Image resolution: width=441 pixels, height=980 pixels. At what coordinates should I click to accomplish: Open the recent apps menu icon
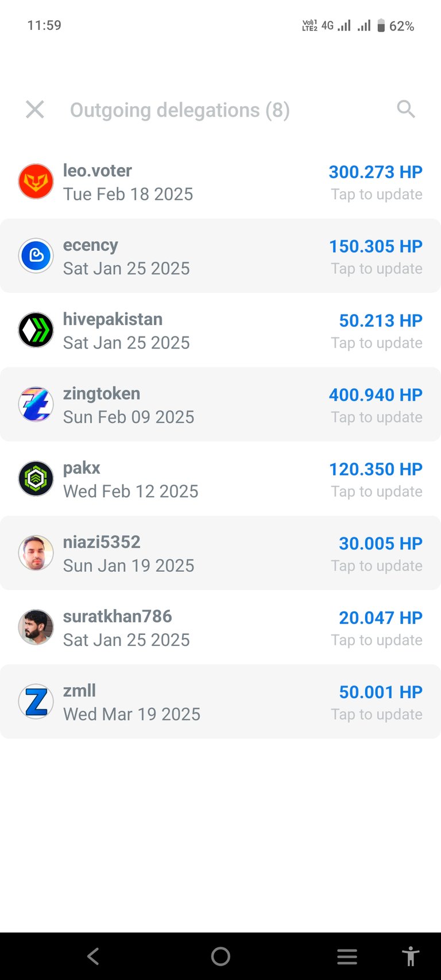347,956
